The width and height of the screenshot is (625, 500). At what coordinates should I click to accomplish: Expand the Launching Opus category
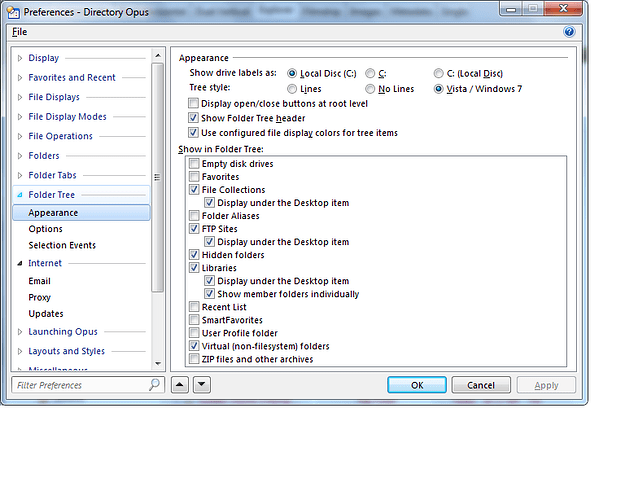coord(20,332)
